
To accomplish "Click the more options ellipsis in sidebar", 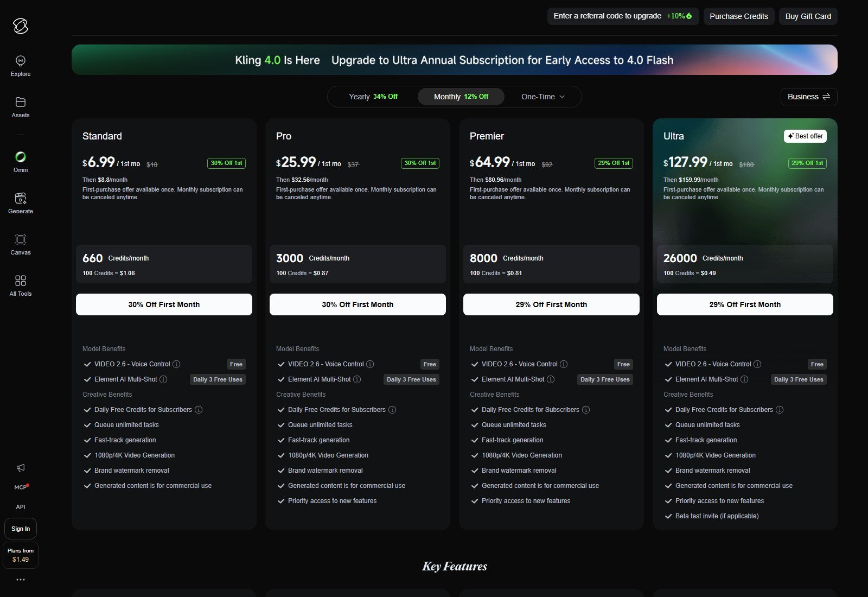I will pyautogui.click(x=21, y=580).
